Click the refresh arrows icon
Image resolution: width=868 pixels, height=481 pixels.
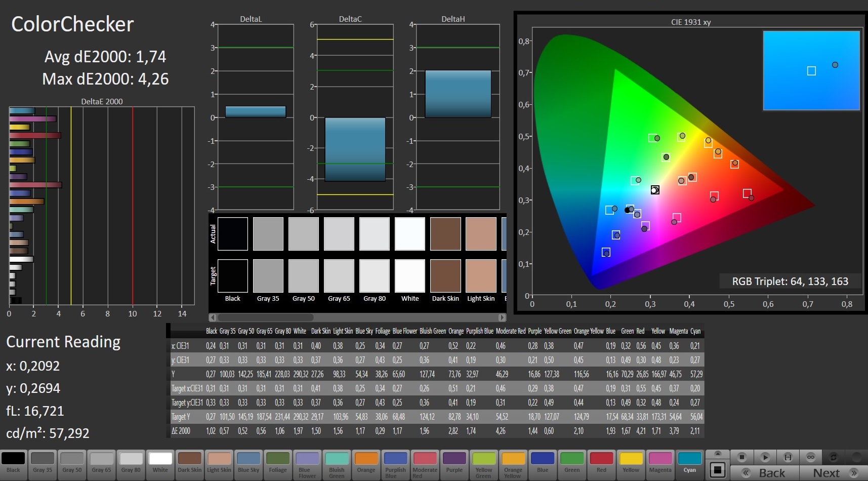coord(834,457)
